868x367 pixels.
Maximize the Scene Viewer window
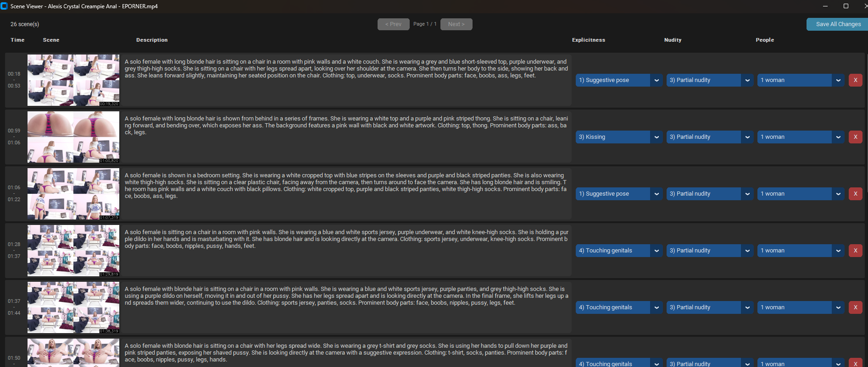[x=846, y=6]
